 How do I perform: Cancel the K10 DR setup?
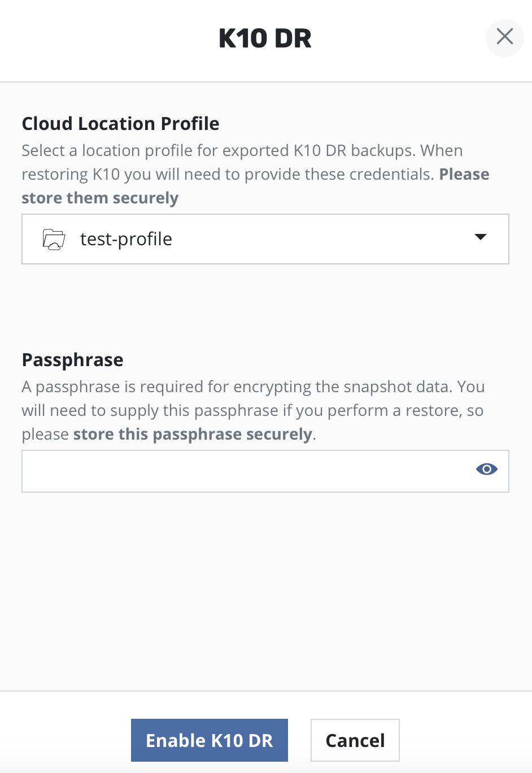(x=355, y=740)
